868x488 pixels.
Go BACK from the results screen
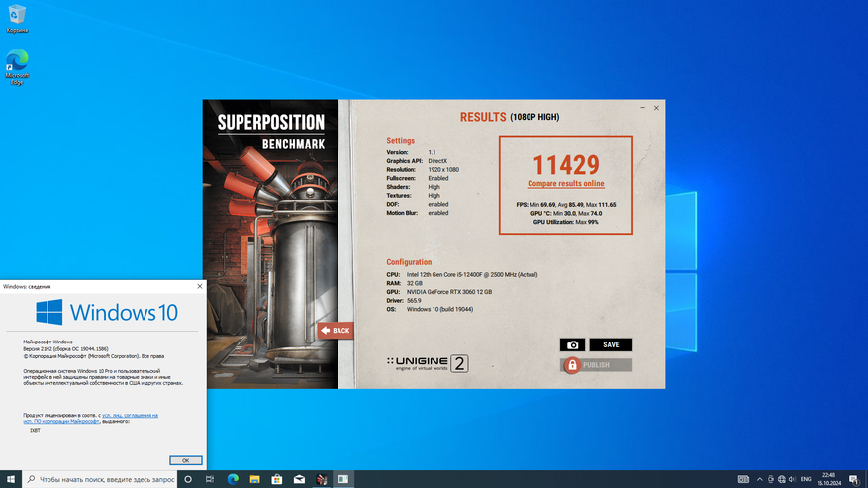tap(336, 331)
